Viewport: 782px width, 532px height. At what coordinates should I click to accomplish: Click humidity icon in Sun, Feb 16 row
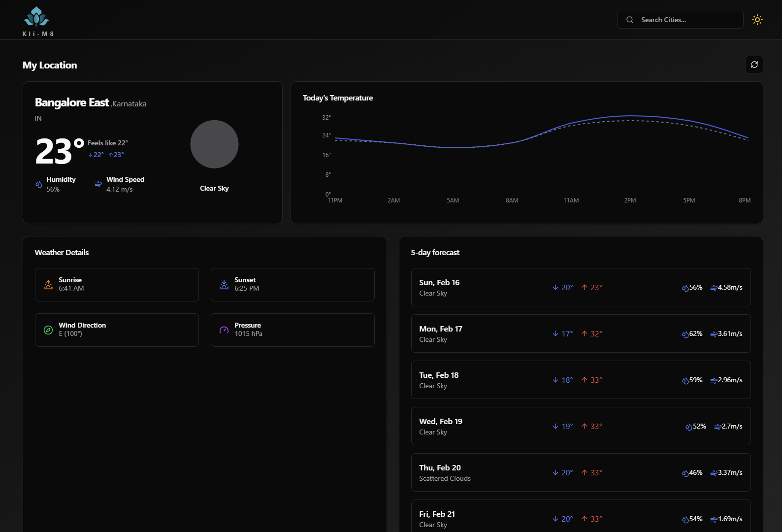pyautogui.click(x=685, y=288)
